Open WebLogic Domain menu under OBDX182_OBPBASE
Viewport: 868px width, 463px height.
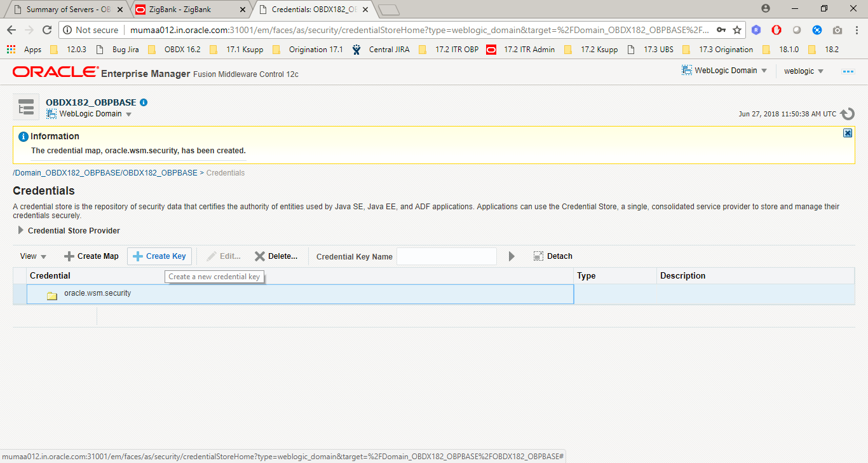89,114
